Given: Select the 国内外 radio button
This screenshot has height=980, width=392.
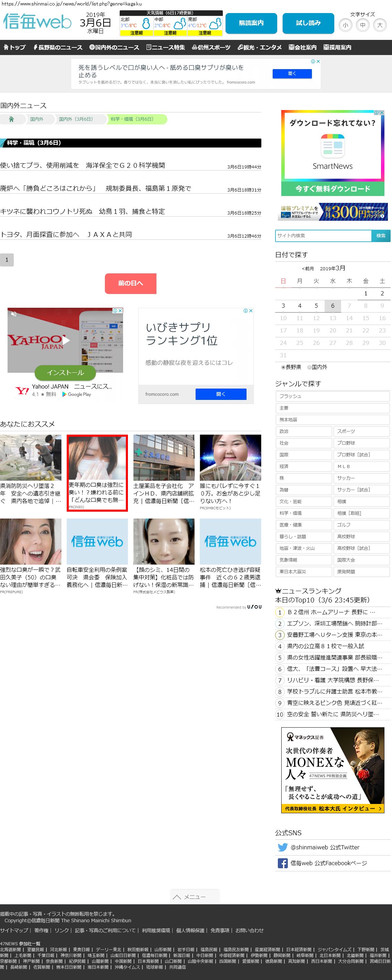Looking at the screenshot, I should (x=309, y=367).
